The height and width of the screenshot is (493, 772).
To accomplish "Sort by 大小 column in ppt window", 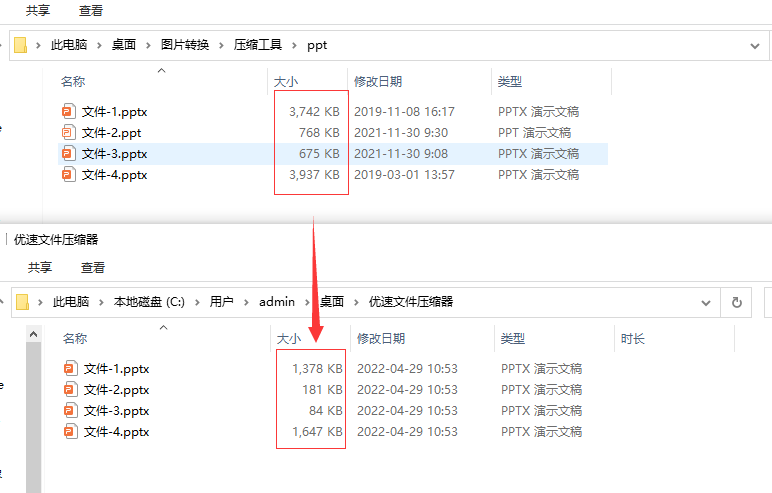I will pyautogui.click(x=286, y=81).
